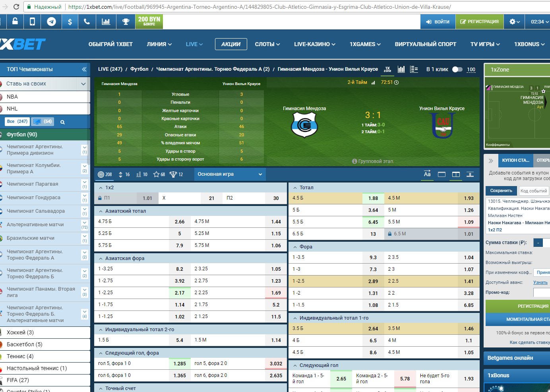550x392 pixels.
Task: Click the Сохранить coupon button
Action: point(501,191)
